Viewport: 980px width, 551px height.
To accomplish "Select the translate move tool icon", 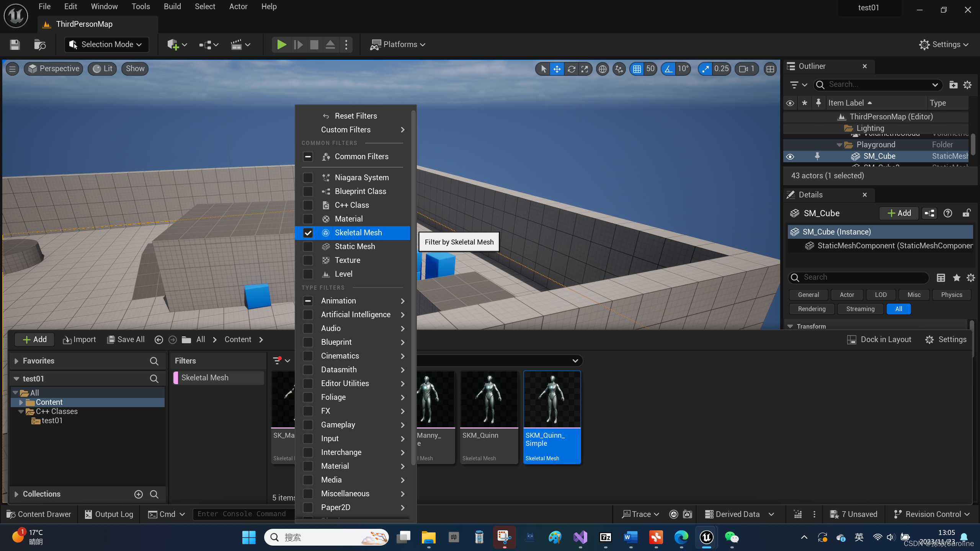I will point(557,69).
